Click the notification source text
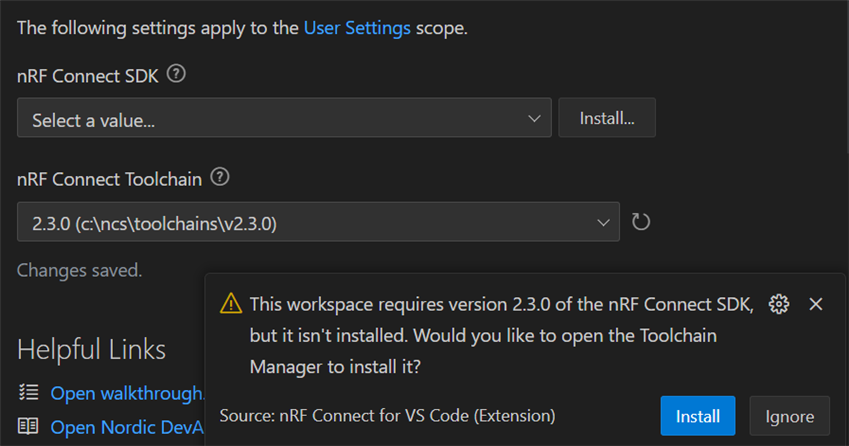 click(388, 416)
